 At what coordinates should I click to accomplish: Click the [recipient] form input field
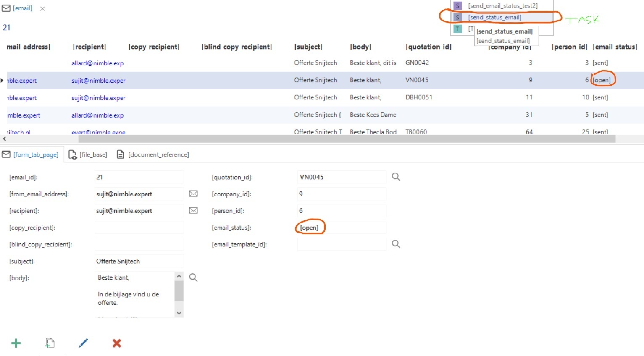coord(139,211)
